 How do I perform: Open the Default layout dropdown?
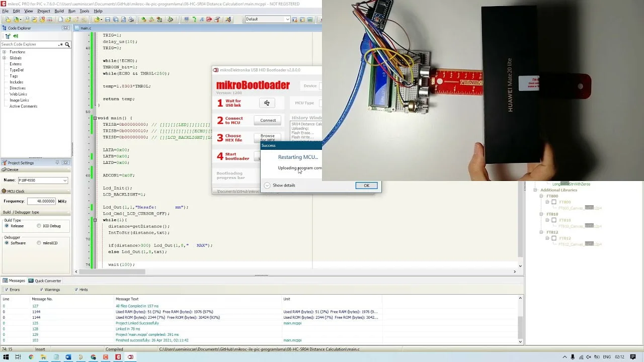click(x=287, y=19)
